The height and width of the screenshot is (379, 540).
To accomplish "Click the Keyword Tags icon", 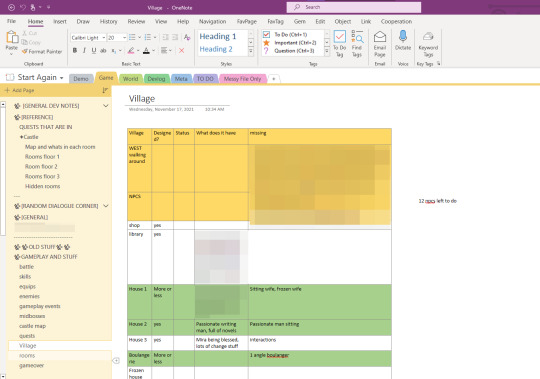I will 428,36.
